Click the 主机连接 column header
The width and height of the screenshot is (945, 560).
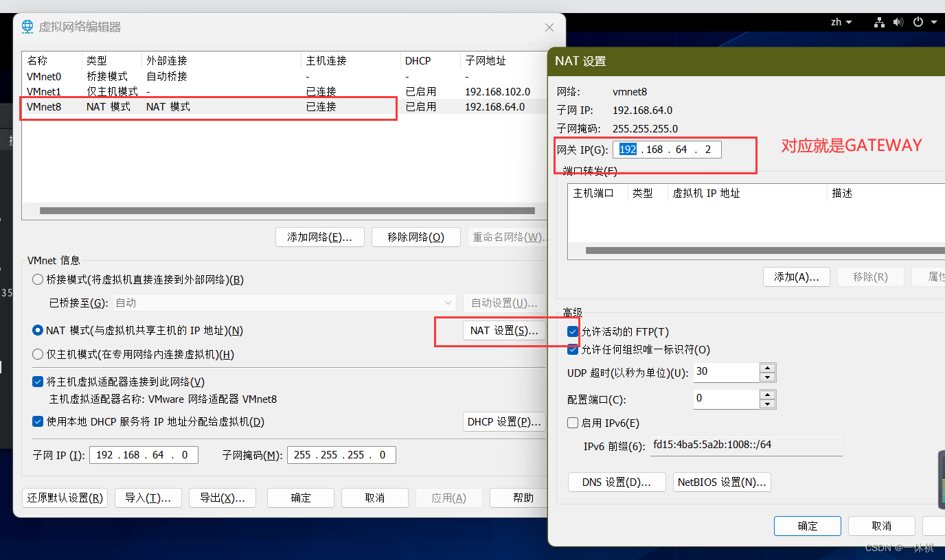point(350,60)
